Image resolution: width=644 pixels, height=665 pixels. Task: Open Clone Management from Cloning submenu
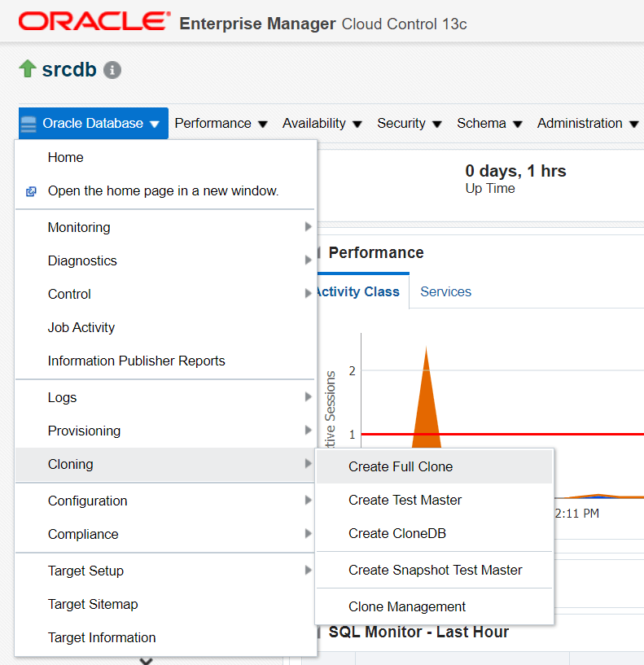pyautogui.click(x=407, y=606)
